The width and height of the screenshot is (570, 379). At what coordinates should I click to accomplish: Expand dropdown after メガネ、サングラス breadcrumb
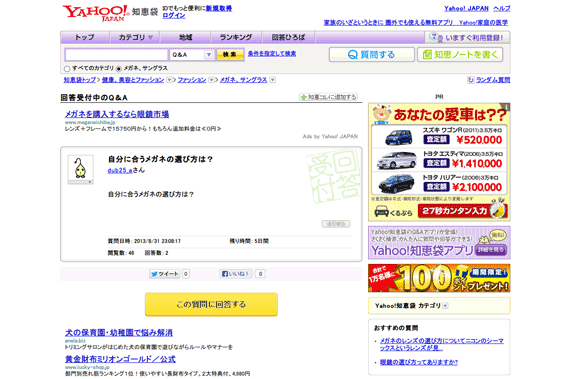tap(273, 80)
